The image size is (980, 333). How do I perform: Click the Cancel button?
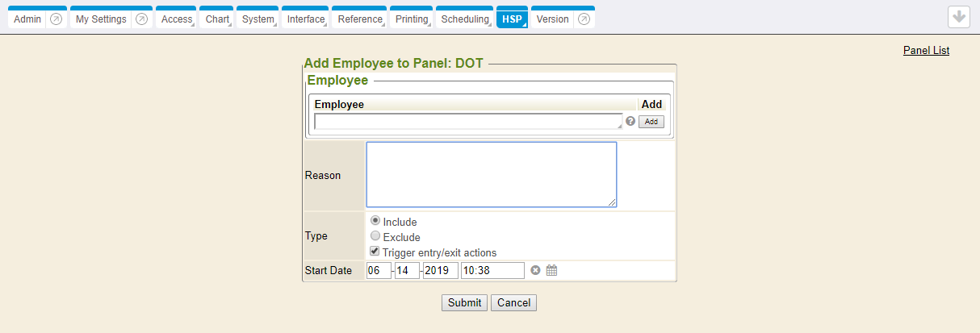click(513, 303)
